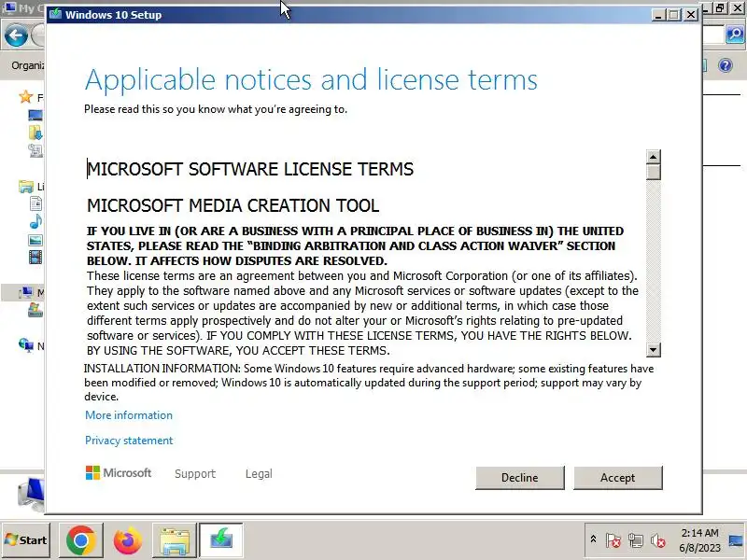
Task: Click the Windows 10 Setup title bar icon
Action: pyautogui.click(x=56, y=14)
